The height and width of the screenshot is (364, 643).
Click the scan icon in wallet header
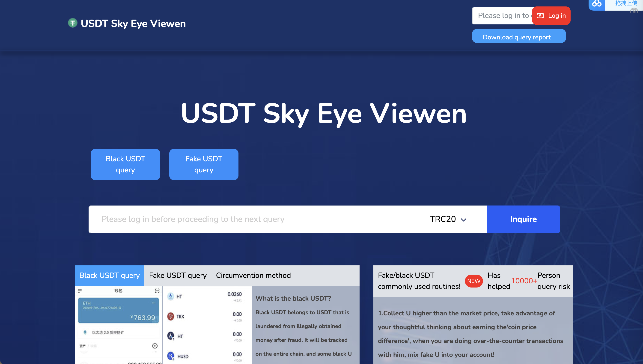click(157, 291)
